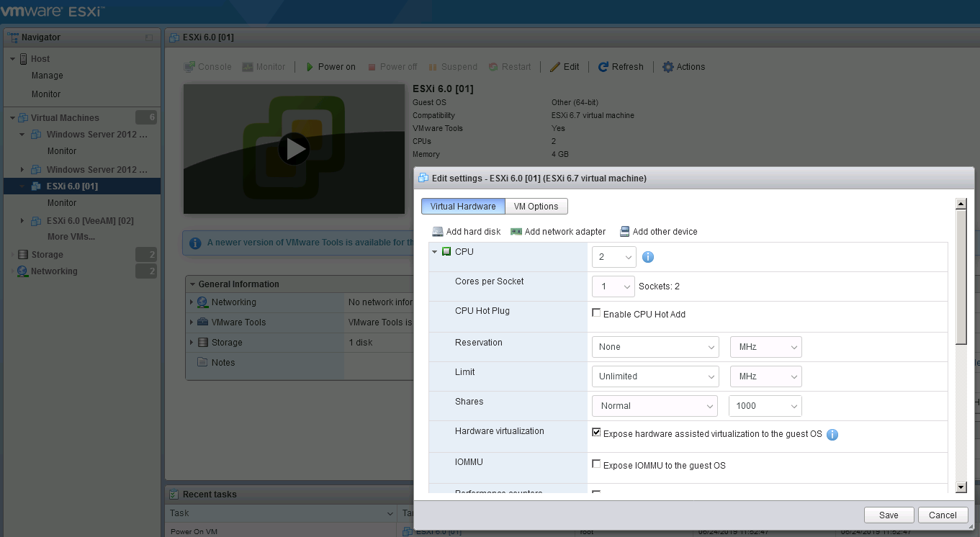
Task: Click the Monitor toolbar button
Action: [264, 67]
